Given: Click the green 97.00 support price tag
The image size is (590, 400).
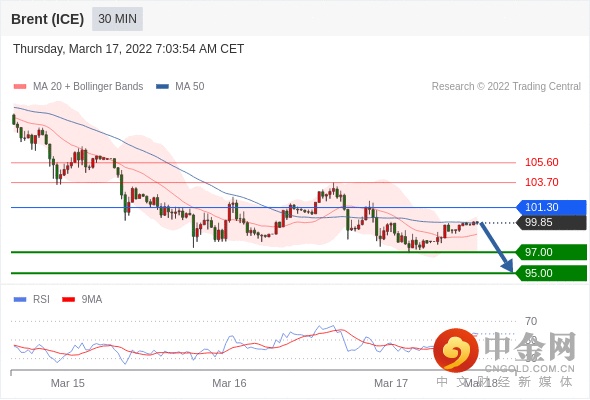Looking at the screenshot, I should 551,252.
